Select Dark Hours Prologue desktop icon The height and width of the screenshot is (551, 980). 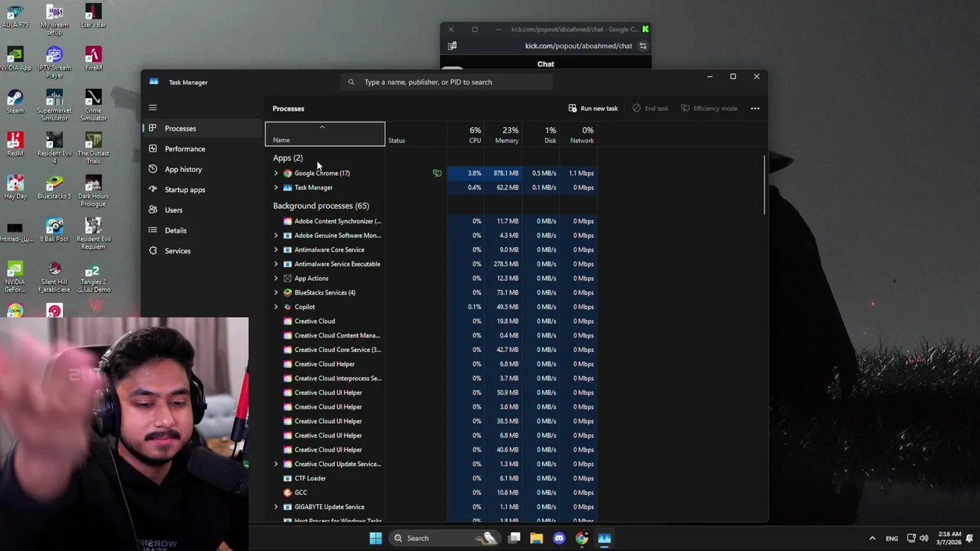[x=93, y=191]
